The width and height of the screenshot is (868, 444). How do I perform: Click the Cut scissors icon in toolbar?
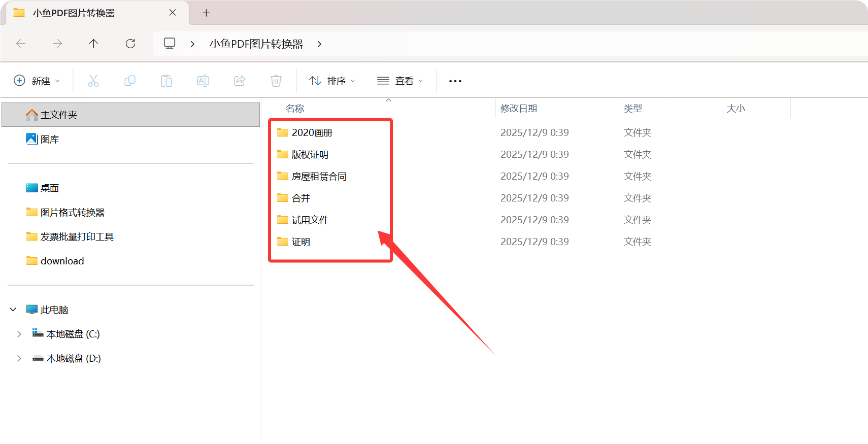93,81
